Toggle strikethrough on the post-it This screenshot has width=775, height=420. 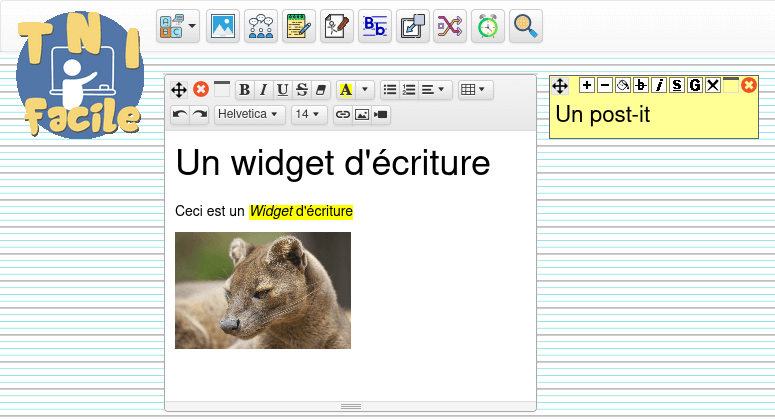(x=641, y=85)
